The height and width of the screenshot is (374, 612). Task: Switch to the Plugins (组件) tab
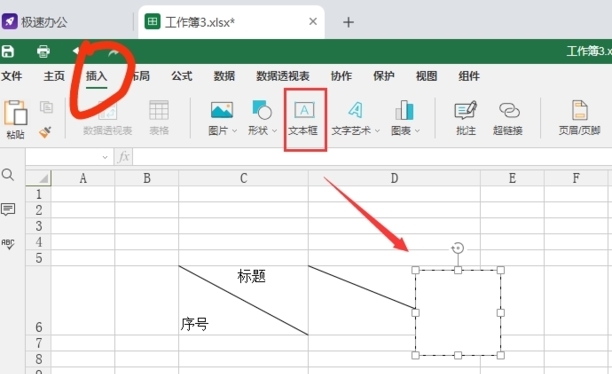click(x=469, y=76)
